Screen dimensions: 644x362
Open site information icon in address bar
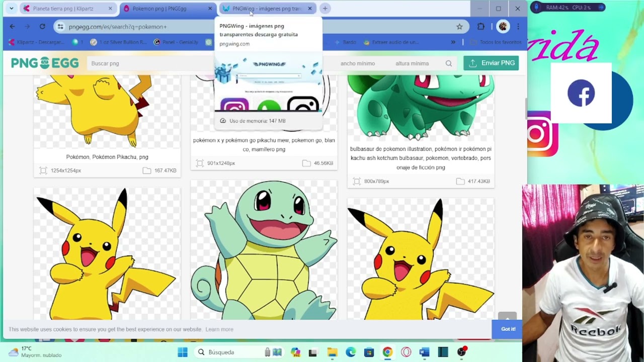click(x=60, y=27)
